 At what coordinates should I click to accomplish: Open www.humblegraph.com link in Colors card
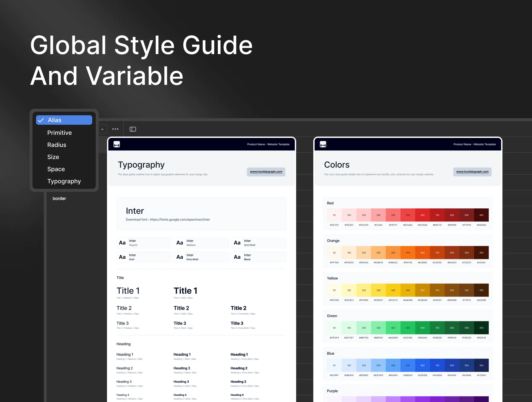[x=472, y=172]
